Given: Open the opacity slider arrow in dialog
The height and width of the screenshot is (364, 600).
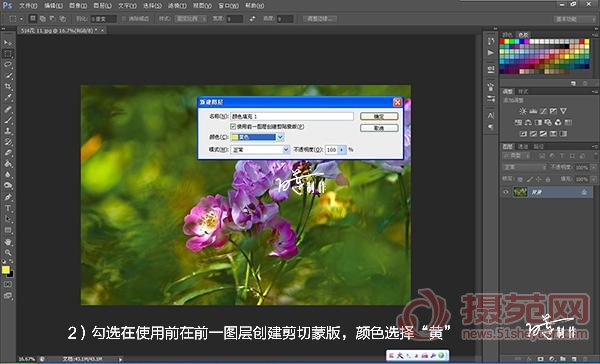Looking at the screenshot, I should tap(342, 150).
